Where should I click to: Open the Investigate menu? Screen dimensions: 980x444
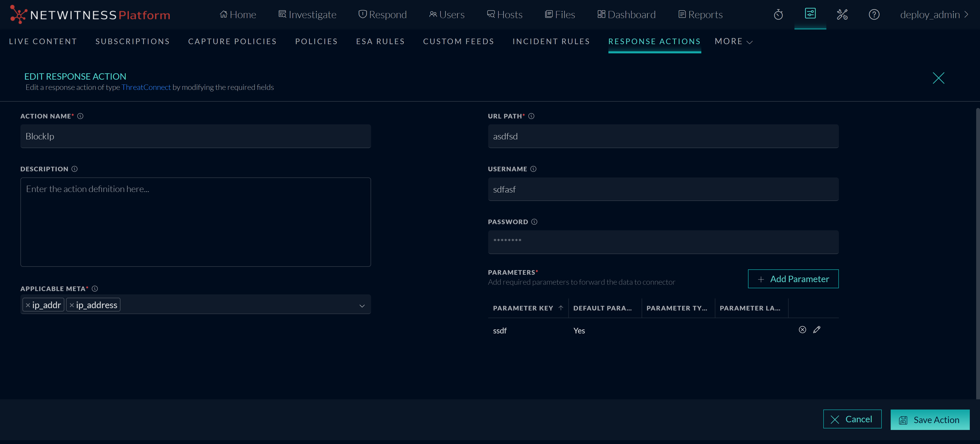click(x=307, y=15)
